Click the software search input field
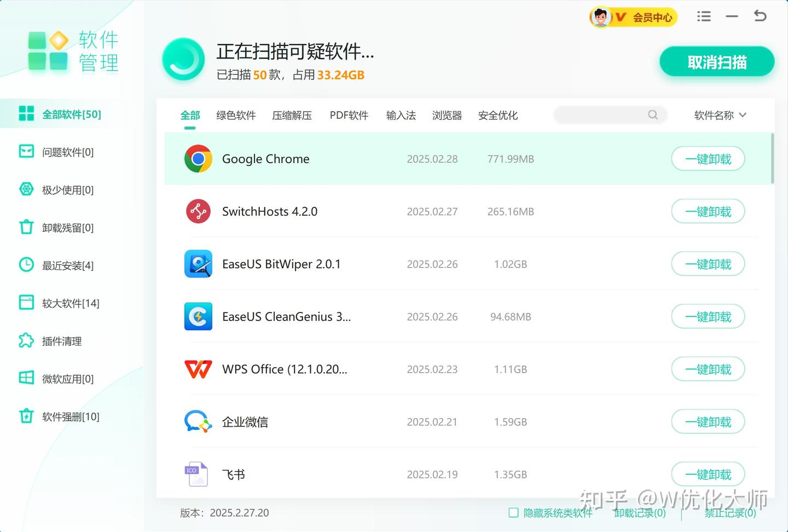788x532 pixels. click(610, 114)
